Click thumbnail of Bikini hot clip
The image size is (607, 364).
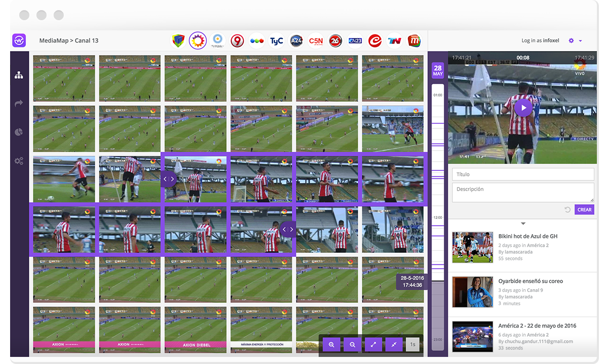(472, 247)
